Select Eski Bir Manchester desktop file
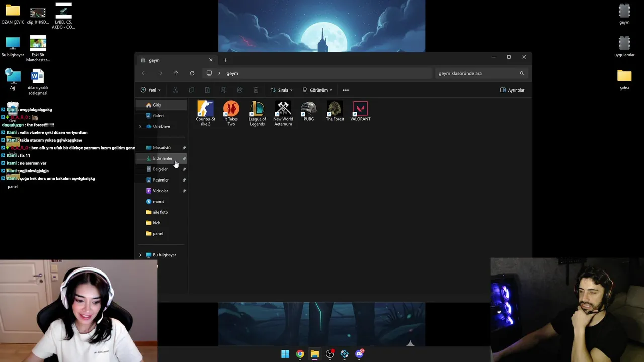644x362 pixels. [38, 49]
